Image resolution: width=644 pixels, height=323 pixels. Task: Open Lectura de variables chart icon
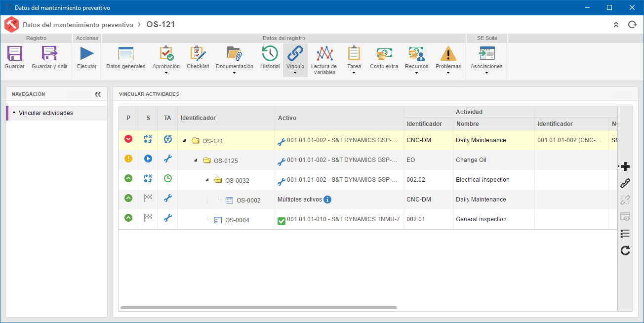tap(324, 53)
